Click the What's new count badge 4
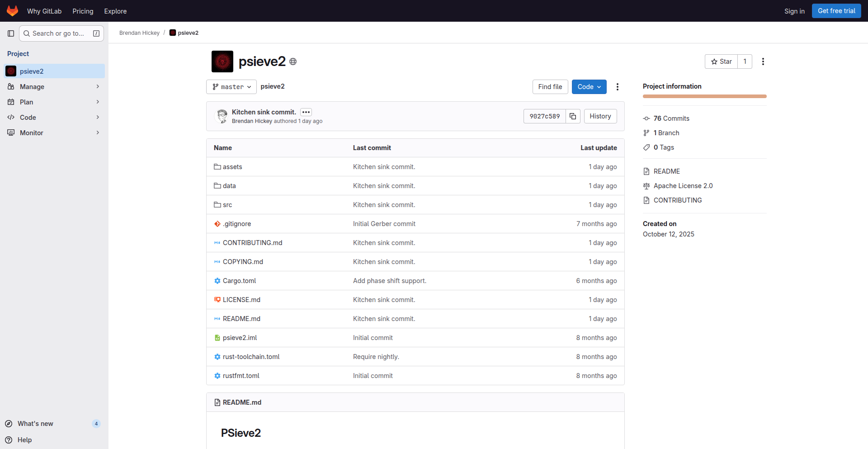 [96, 424]
